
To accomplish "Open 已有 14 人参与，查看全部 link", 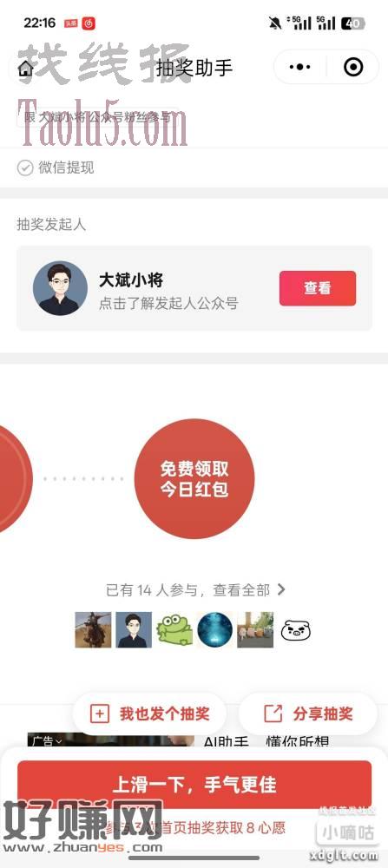I will coord(195,590).
